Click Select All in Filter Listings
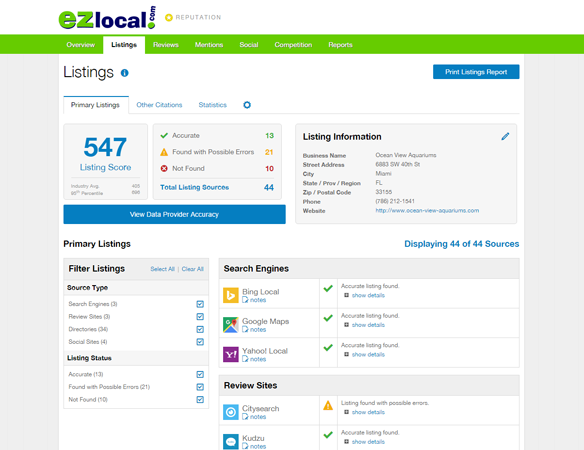584x450 pixels. [x=162, y=269]
